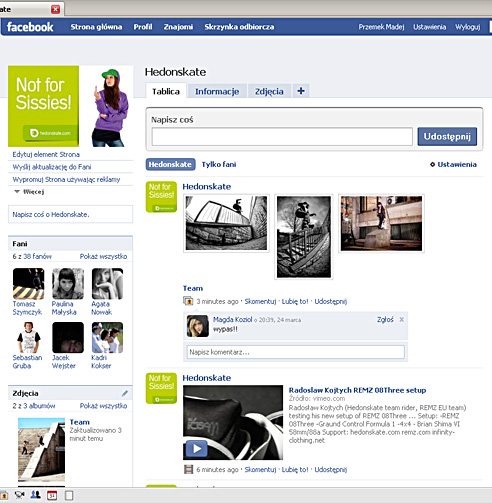Open wall Ustawienia gear settings

(453, 164)
